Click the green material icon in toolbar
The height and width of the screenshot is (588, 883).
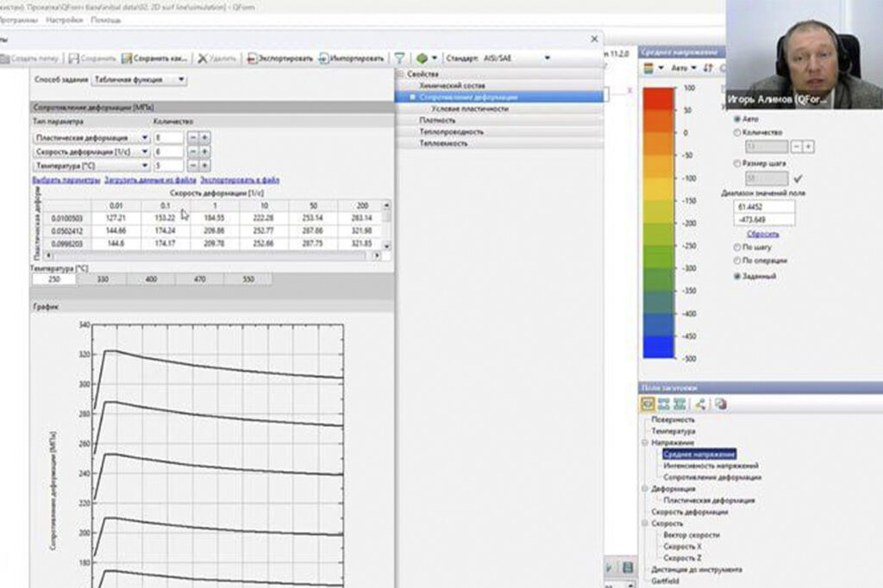click(x=422, y=59)
